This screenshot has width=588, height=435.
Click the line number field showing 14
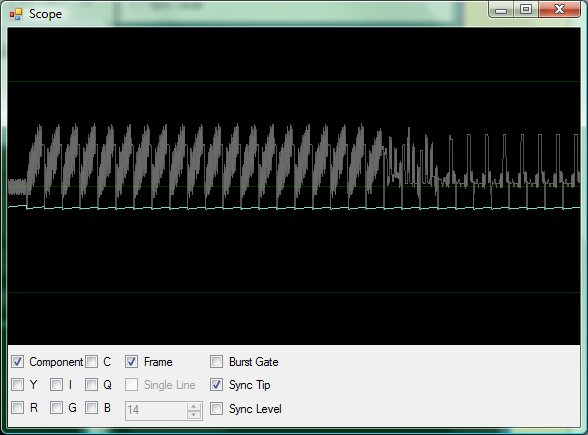(x=156, y=411)
